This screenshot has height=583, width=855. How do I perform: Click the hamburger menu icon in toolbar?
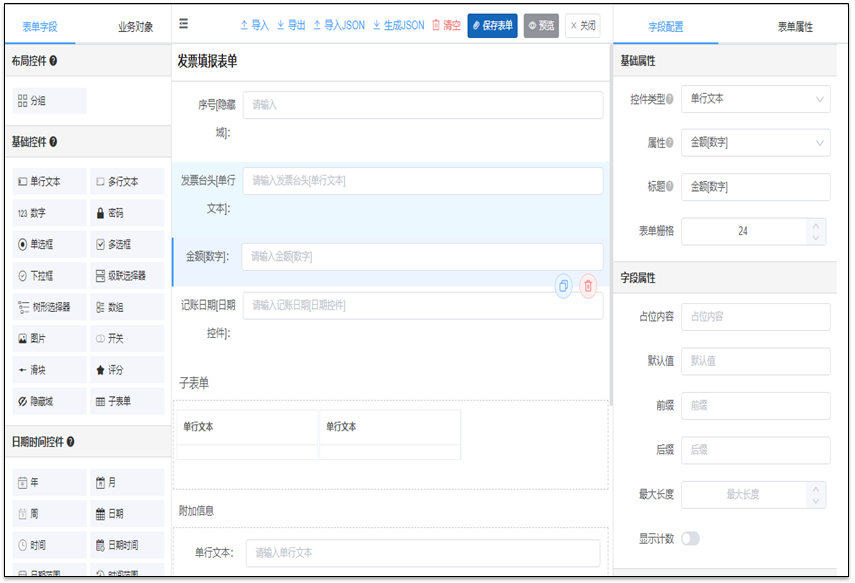(183, 24)
